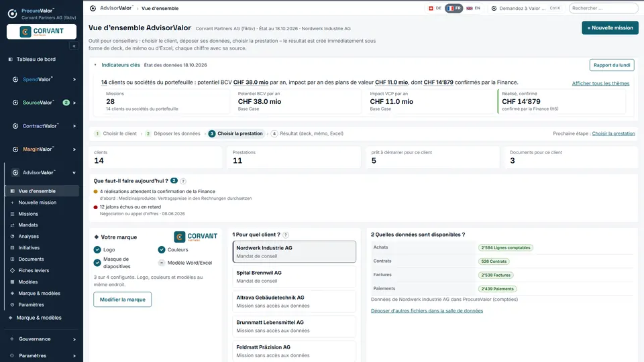Click the SpendValor module icon

15,79
